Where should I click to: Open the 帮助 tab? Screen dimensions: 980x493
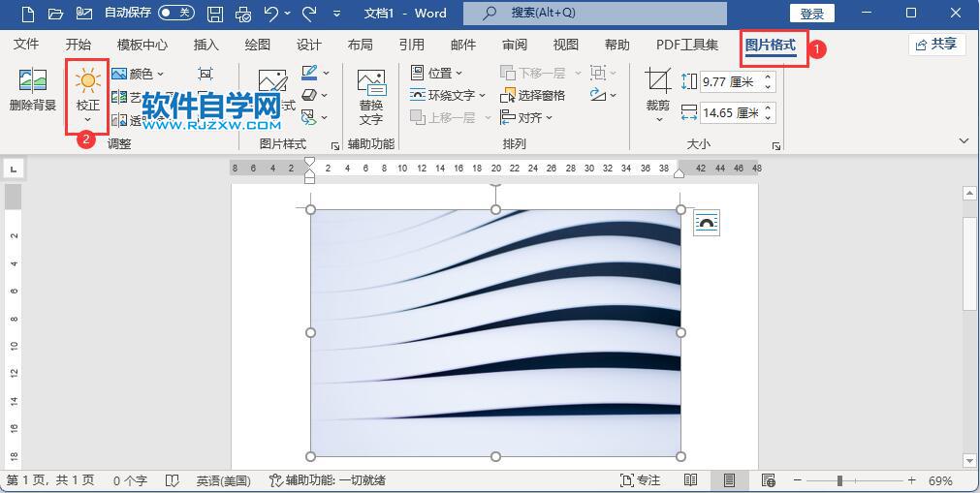point(616,45)
